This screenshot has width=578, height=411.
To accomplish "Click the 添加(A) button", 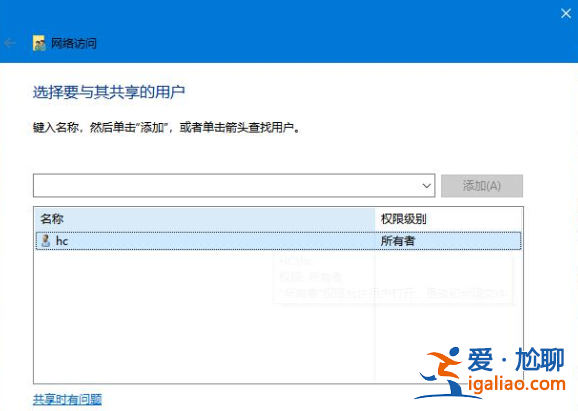I will click(x=482, y=186).
